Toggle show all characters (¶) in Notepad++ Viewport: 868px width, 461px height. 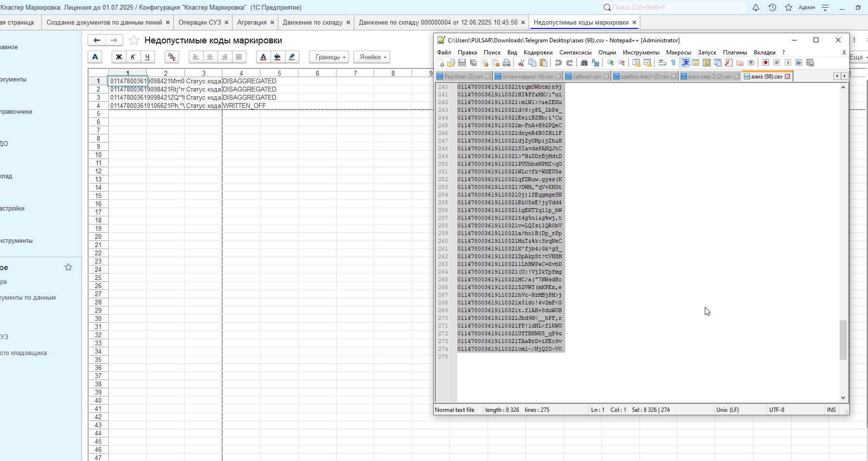(x=673, y=63)
